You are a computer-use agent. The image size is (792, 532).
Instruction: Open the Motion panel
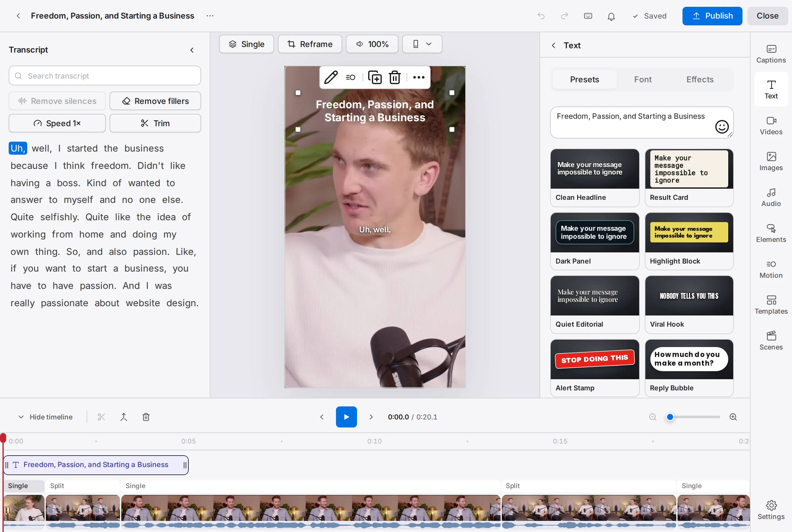pyautogui.click(x=771, y=270)
